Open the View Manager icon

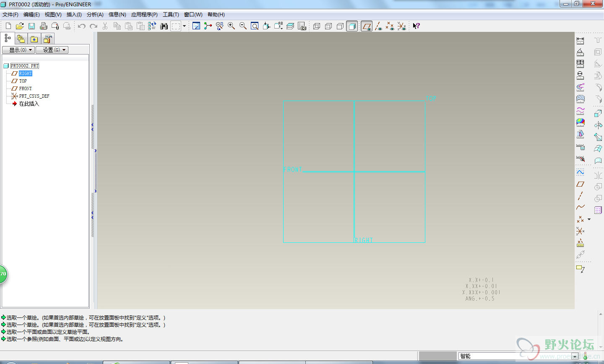tap(302, 26)
